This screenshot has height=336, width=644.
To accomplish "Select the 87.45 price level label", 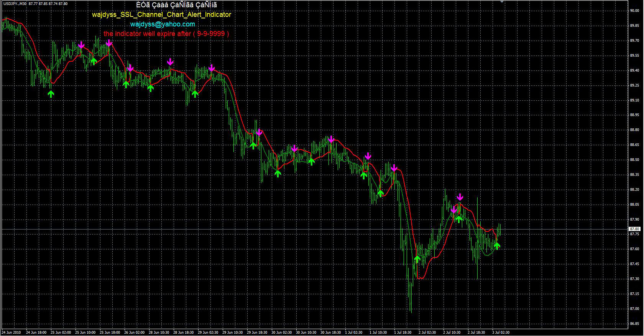I will (x=634, y=264).
